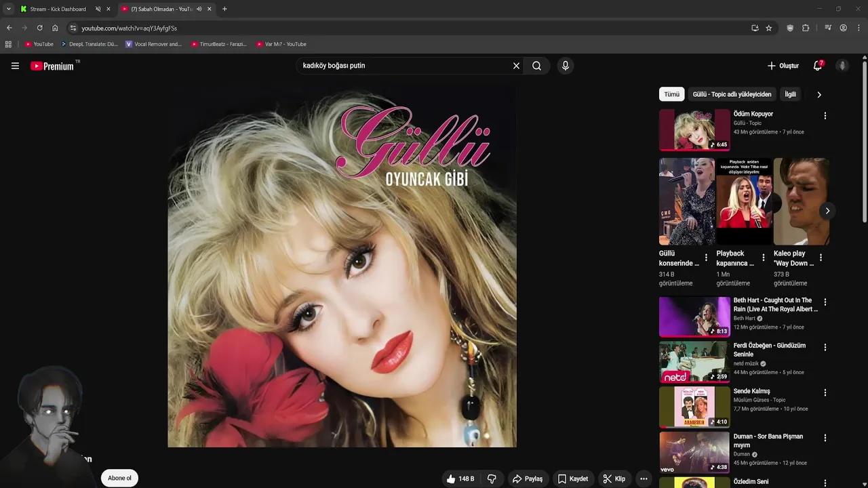
Task: Open options for Kaleo play short
Action: point(821,258)
